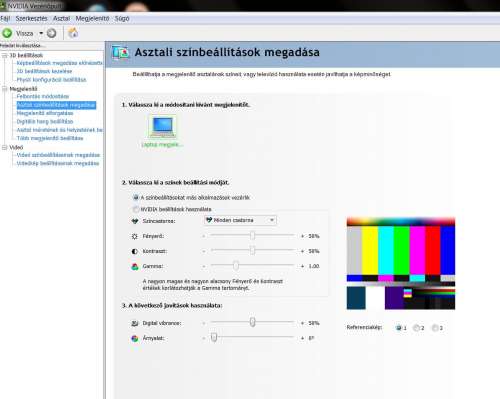This screenshot has width=500, height=399.
Task: Increase Fényerő with its plus button
Action: (302, 236)
